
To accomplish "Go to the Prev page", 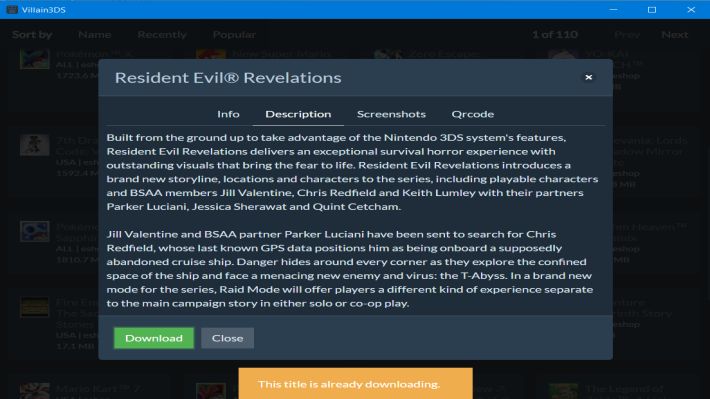I will coord(627,34).
